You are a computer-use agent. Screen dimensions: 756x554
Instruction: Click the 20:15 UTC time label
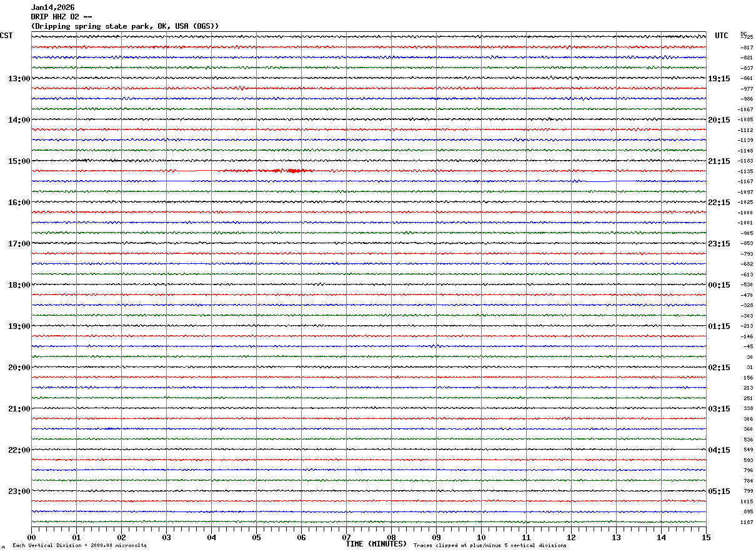click(x=719, y=120)
